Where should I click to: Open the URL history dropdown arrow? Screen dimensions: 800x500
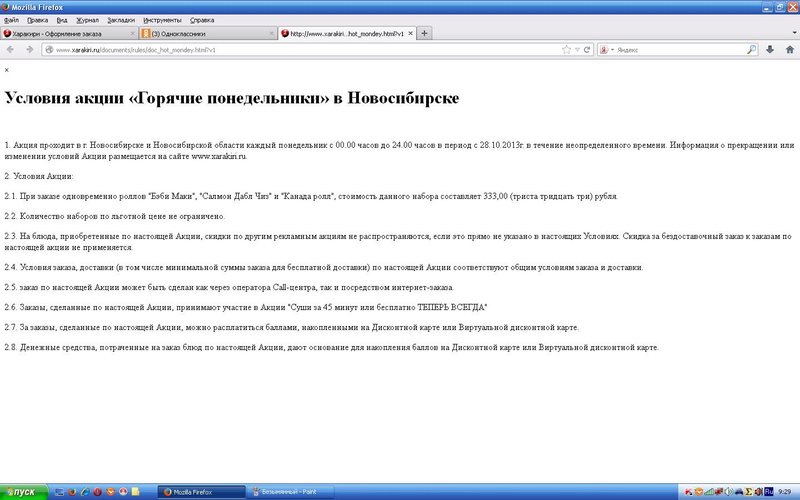577,49
